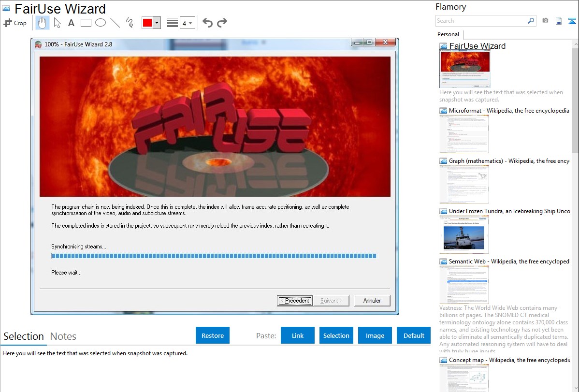Click the FairUse Wizard 2.8 title bar icon
Screen dimensions: 579x392
point(38,44)
